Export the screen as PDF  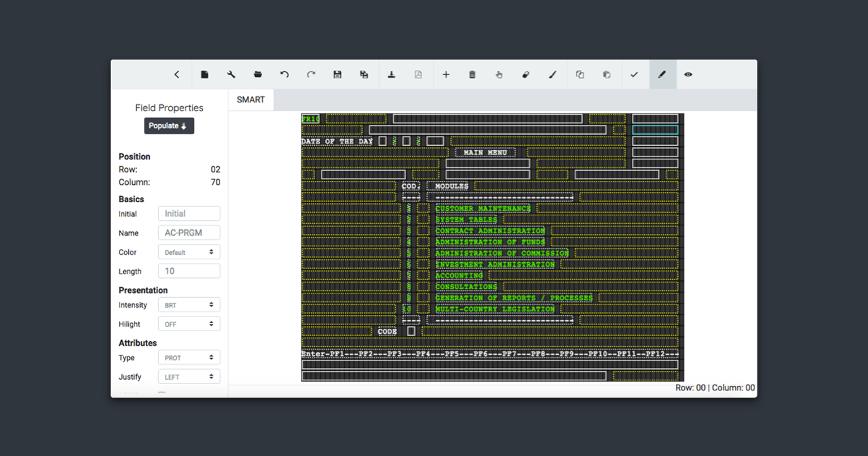point(418,74)
